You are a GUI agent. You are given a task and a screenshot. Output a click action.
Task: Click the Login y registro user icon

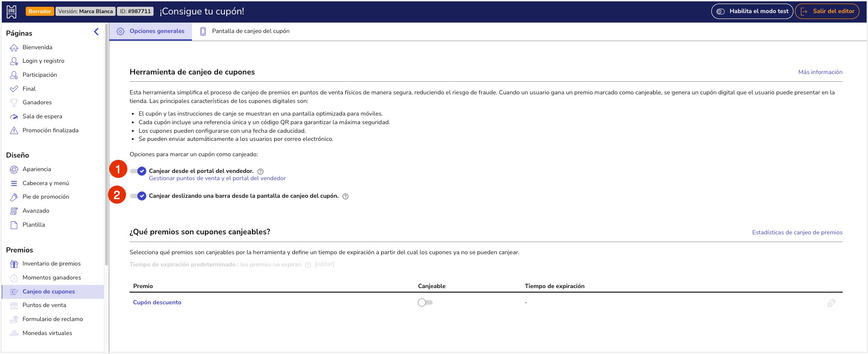(14, 61)
